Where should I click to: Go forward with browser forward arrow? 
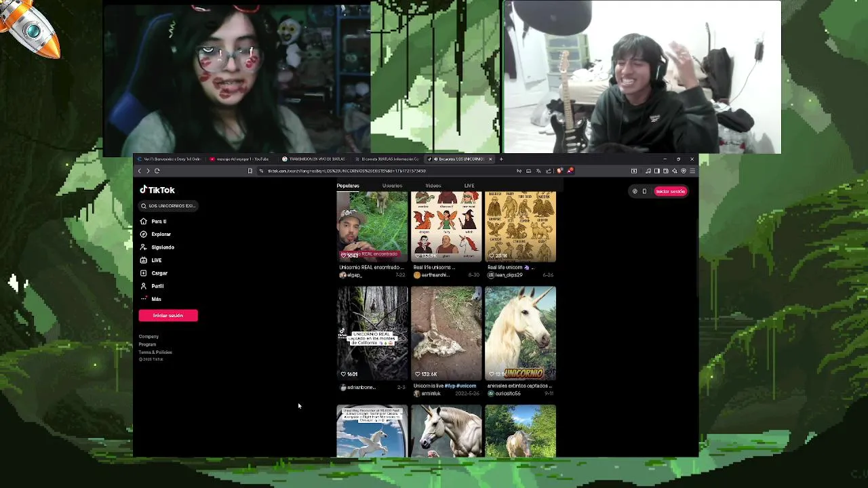pos(148,171)
